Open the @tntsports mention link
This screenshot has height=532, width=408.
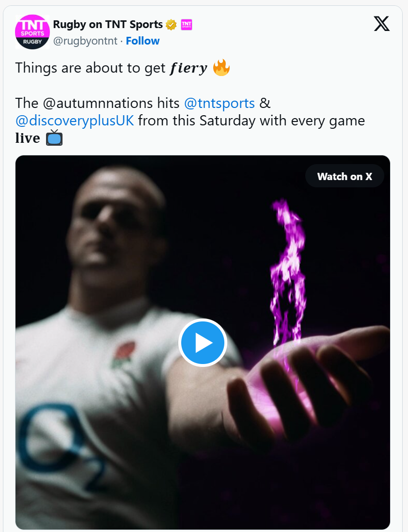pos(220,103)
